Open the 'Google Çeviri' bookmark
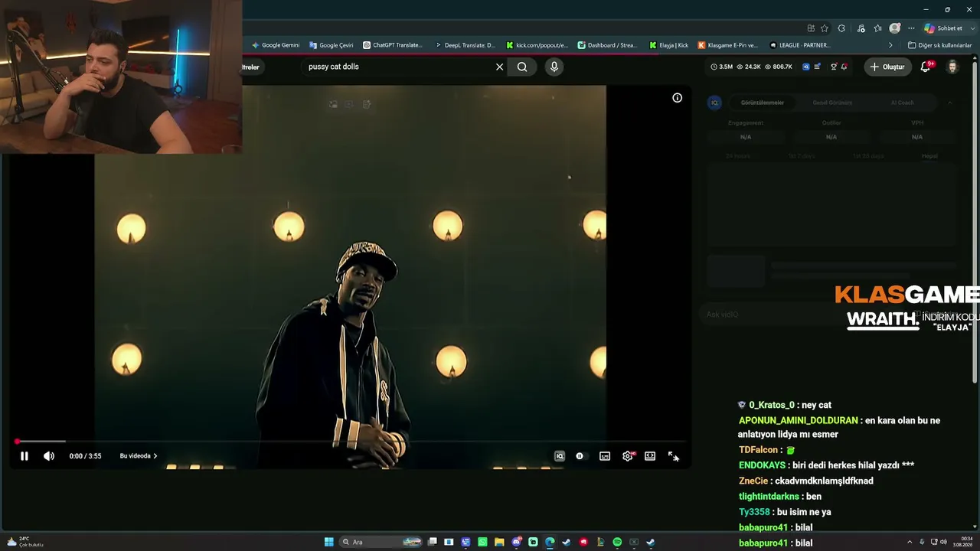 pyautogui.click(x=332, y=45)
